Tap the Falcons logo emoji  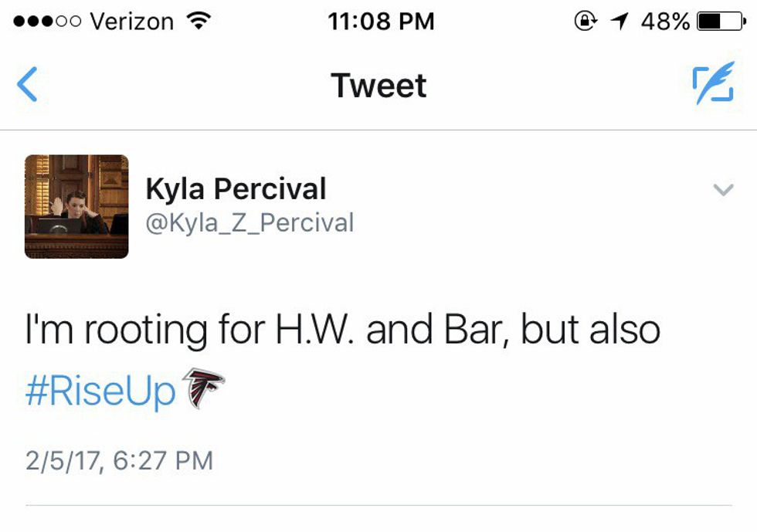(x=203, y=388)
